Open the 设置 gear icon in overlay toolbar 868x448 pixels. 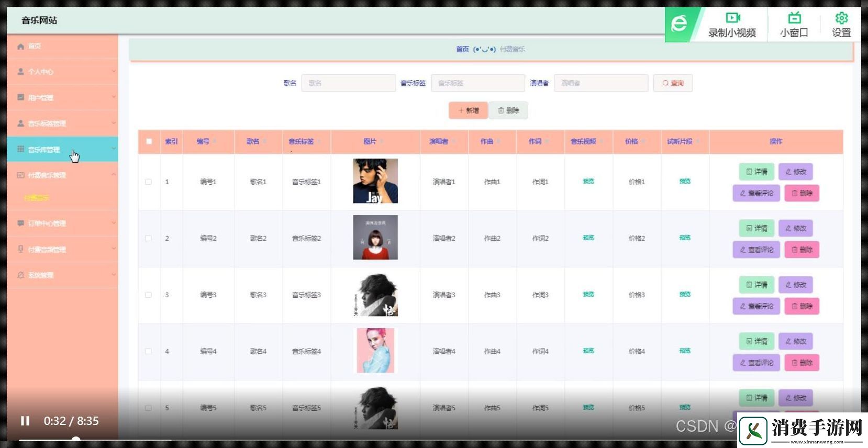coord(841,18)
